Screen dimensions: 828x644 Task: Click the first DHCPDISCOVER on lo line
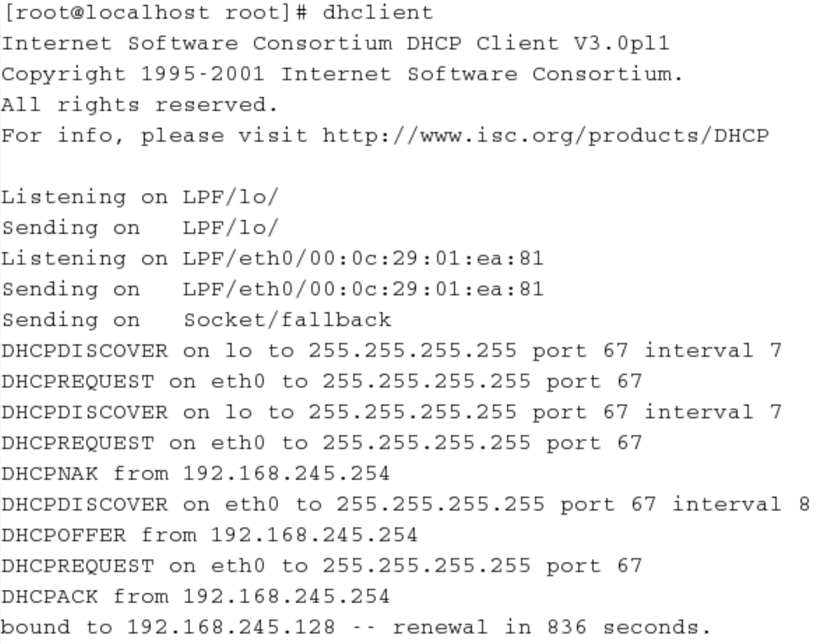(392, 351)
